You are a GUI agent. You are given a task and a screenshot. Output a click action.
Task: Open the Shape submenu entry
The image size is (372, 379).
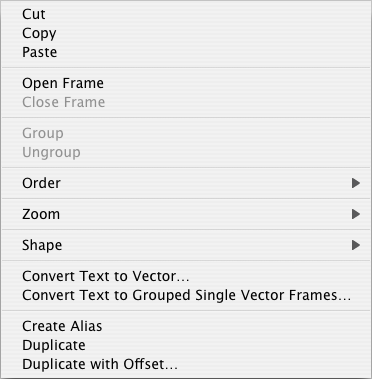click(186, 245)
